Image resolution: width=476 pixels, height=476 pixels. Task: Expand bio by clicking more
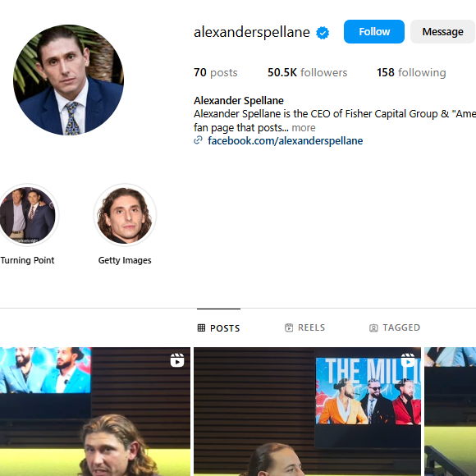coord(304,128)
